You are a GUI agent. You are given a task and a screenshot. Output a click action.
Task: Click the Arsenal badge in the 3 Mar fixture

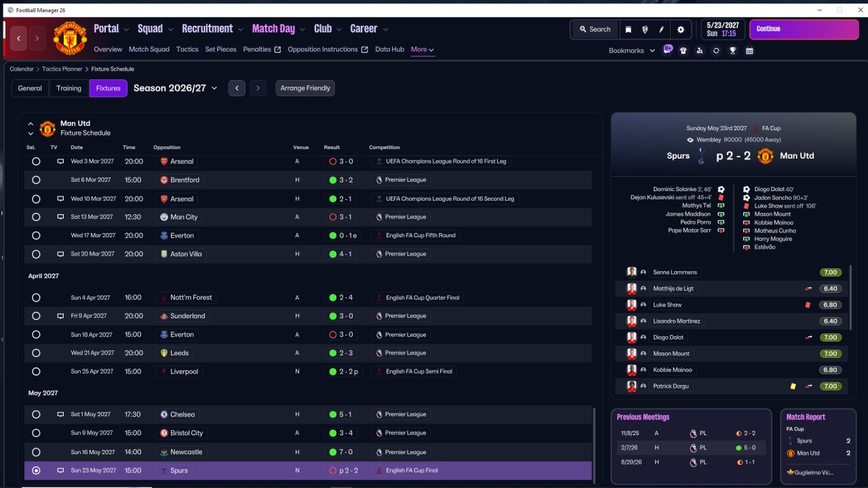pyautogui.click(x=163, y=161)
